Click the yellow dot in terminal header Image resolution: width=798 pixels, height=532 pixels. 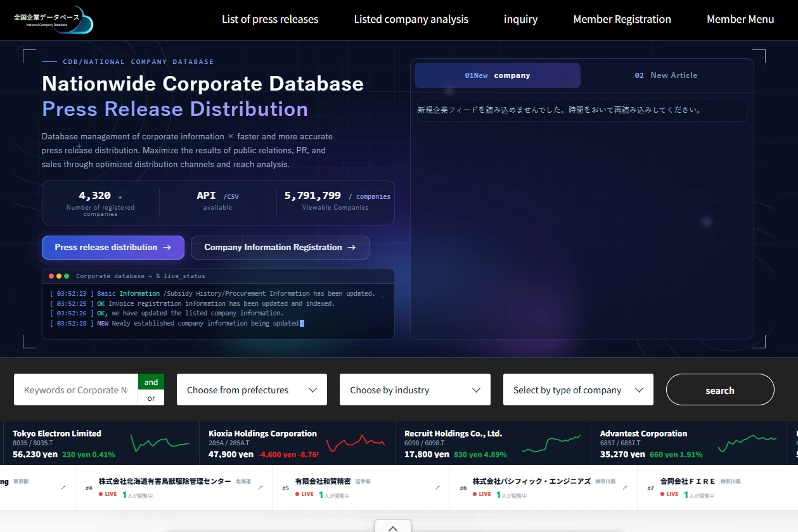click(59, 276)
